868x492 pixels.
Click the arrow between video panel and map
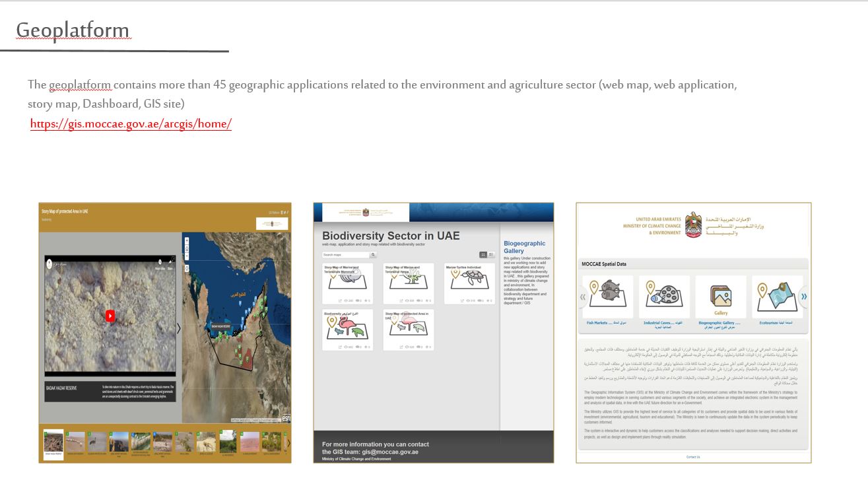(178, 328)
